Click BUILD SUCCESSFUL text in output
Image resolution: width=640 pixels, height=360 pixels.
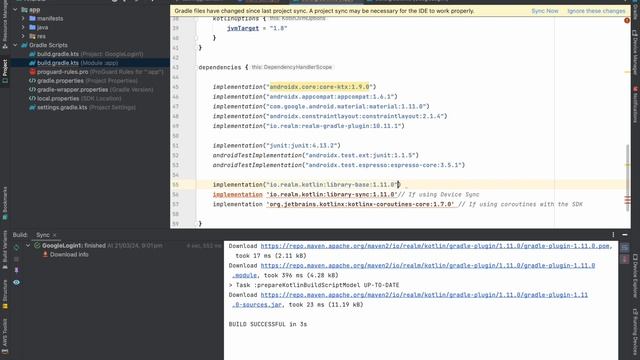(268, 324)
